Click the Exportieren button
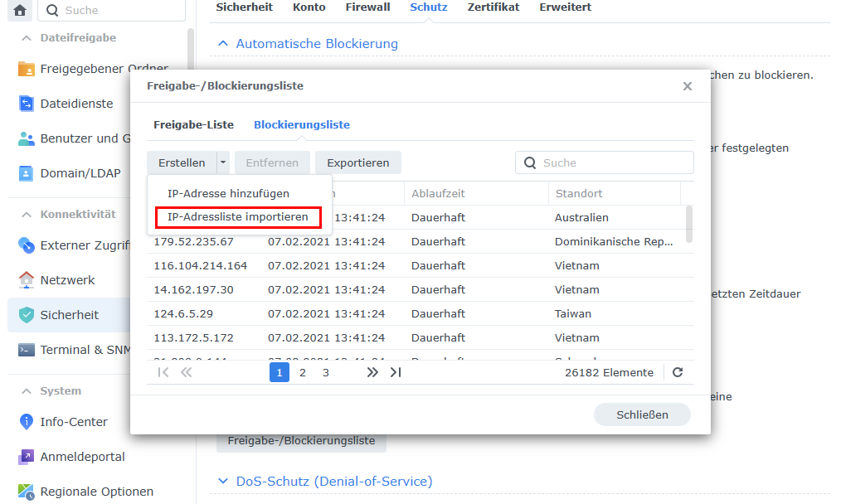 [x=357, y=163]
